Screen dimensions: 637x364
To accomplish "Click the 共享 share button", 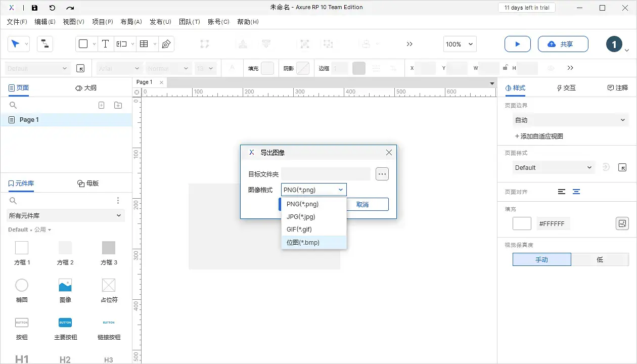I will coord(563,44).
